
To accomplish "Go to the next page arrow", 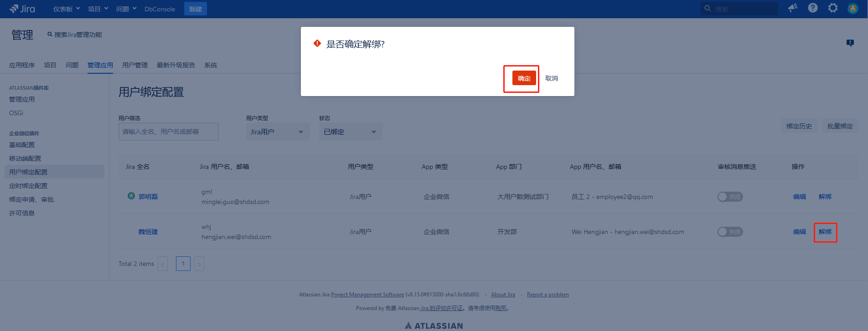I will [199, 264].
